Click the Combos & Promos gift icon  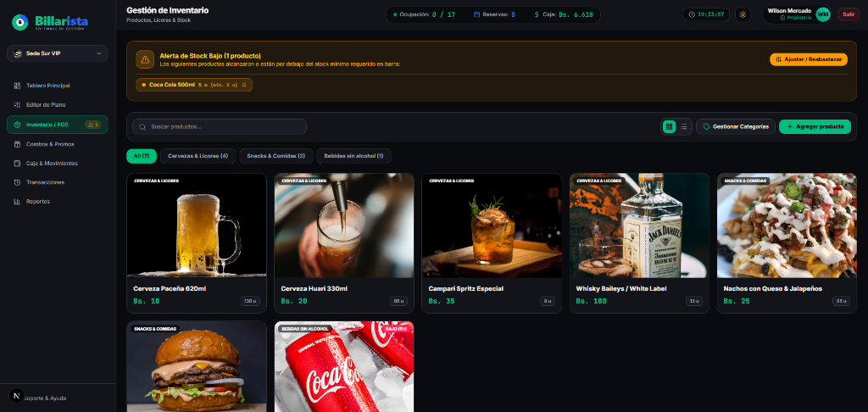[17, 144]
